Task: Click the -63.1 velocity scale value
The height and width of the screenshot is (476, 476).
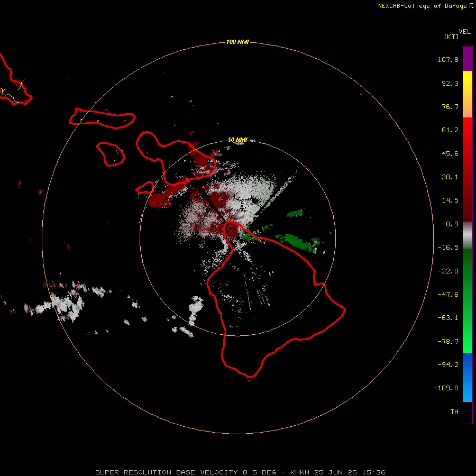Action: coord(448,318)
